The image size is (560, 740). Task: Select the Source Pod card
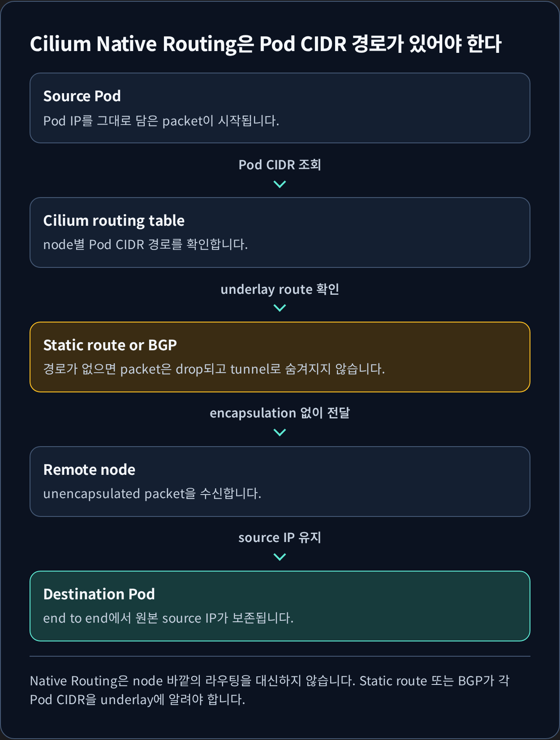click(280, 108)
